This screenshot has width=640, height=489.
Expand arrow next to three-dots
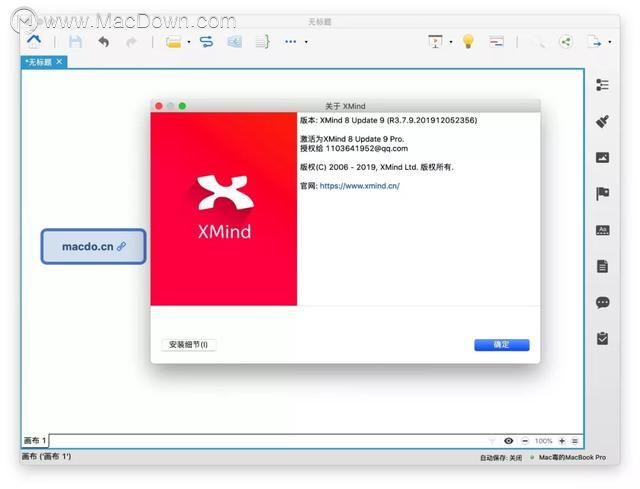pyautogui.click(x=306, y=42)
